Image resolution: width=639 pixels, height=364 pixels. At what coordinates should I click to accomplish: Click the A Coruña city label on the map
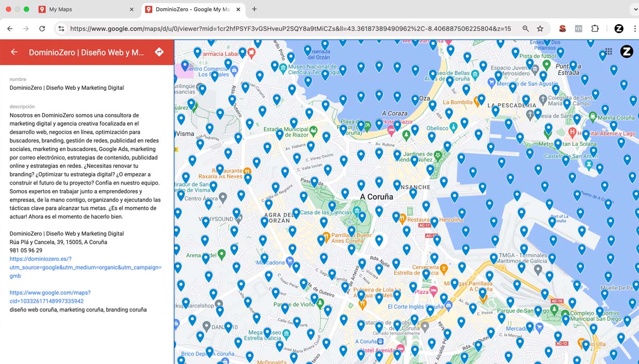376,197
